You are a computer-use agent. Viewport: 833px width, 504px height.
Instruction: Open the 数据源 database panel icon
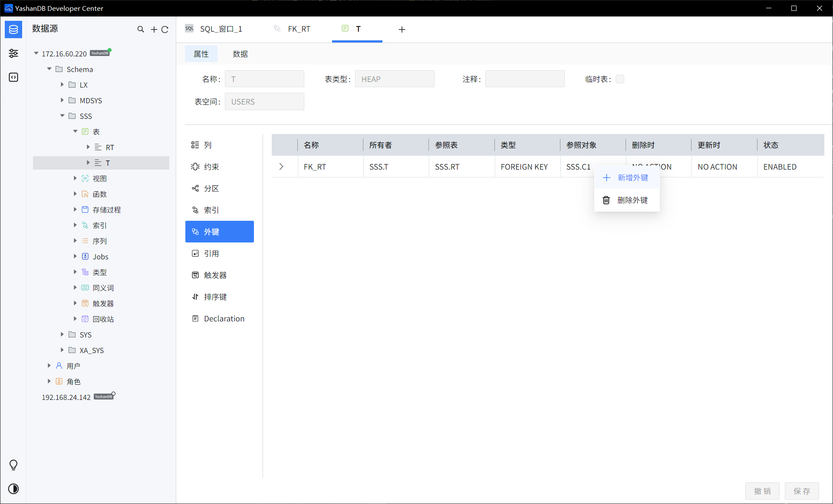[x=13, y=29]
